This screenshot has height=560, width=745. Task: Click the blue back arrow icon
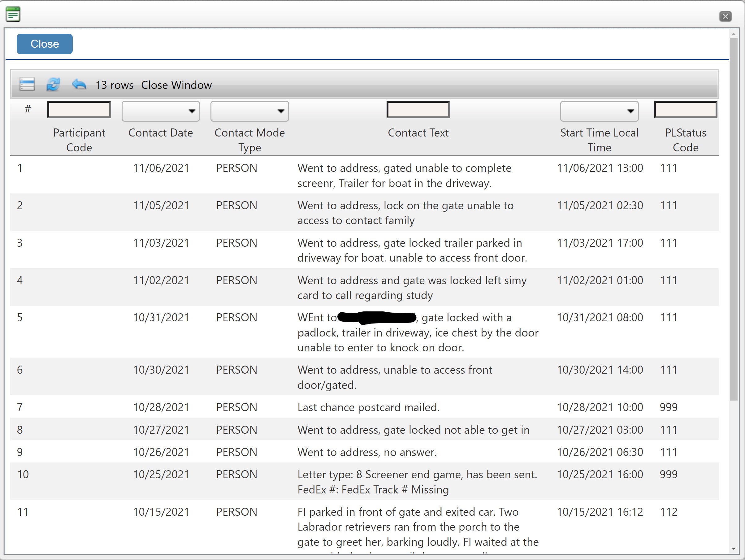tap(79, 84)
